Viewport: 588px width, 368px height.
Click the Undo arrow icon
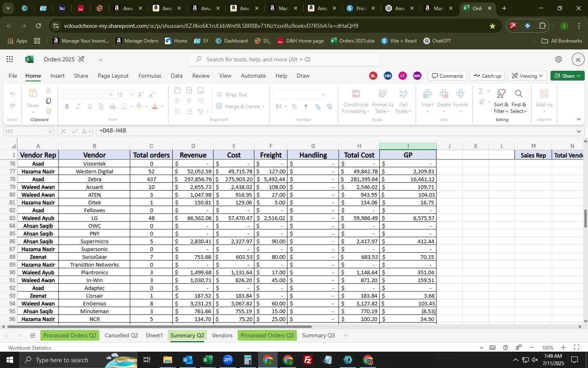tap(12, 94)
